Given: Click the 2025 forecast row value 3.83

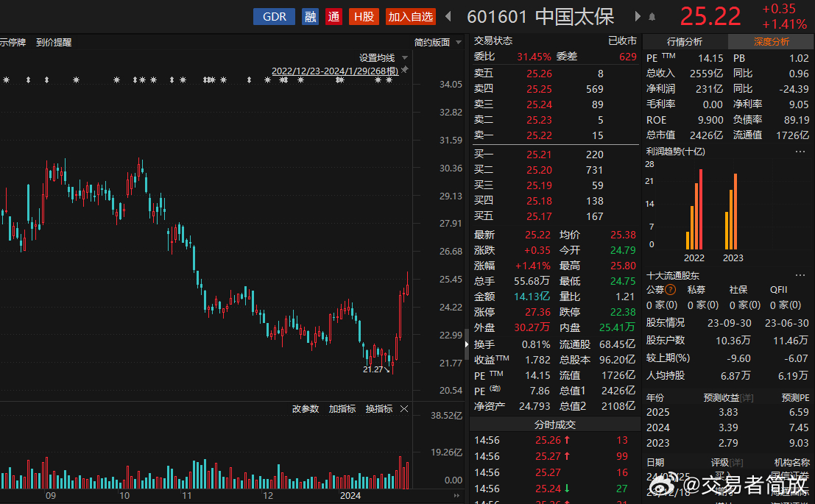Looking at the screenshot, I should (x=728, y=412).
